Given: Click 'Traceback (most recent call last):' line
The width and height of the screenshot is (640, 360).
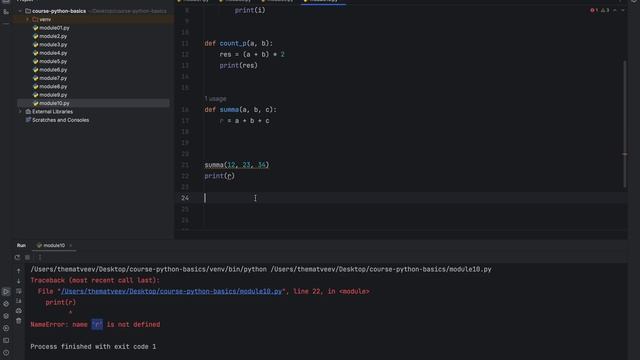Looking at the screenshot, I should pyautogui.click(x=95, y=280).
